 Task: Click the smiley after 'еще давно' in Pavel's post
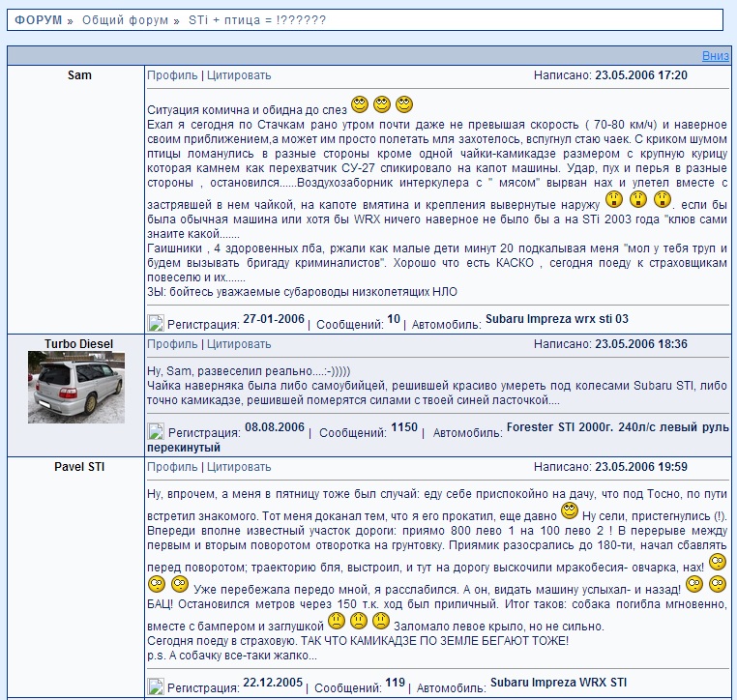(570, 510)
